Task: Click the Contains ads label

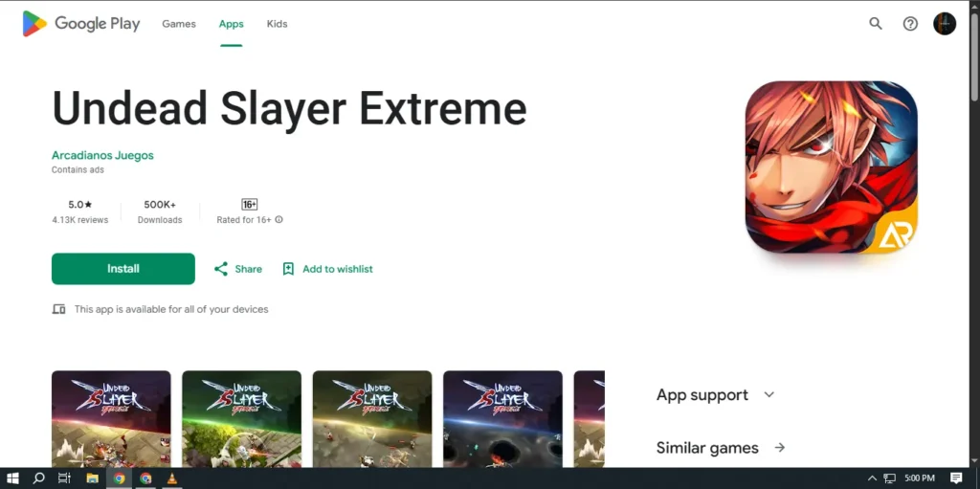Action: (78, 170)
